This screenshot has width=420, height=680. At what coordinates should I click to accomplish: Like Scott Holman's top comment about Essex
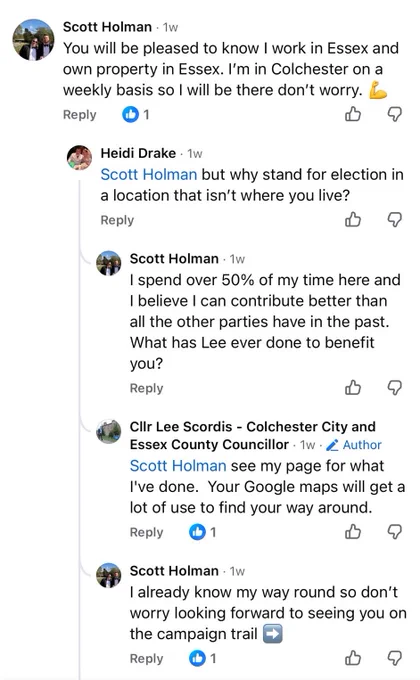coord(353,114)
